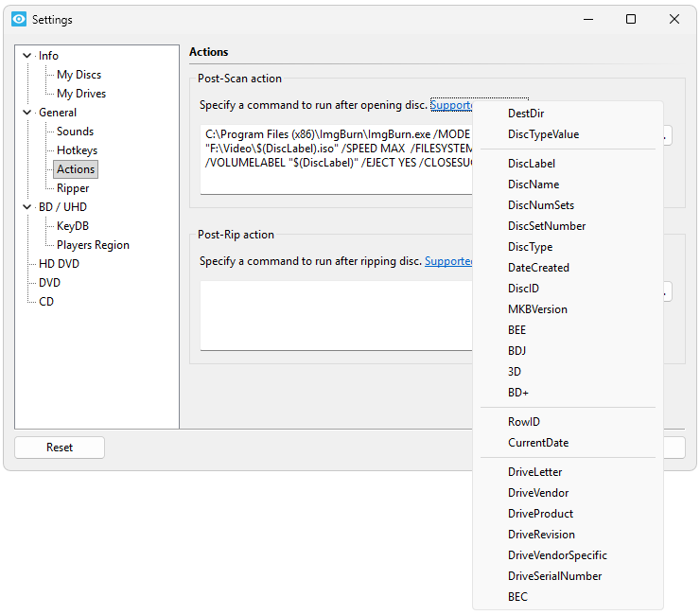700x615 pixels.
Task: Maximize the Settings window
Action: click(631, 19)
